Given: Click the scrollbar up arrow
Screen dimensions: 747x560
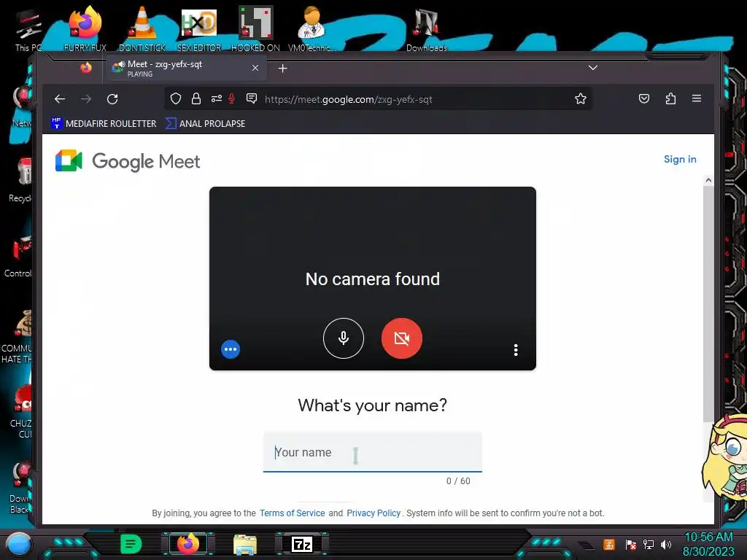Looking at the screenshot, I should click(708, 180).
